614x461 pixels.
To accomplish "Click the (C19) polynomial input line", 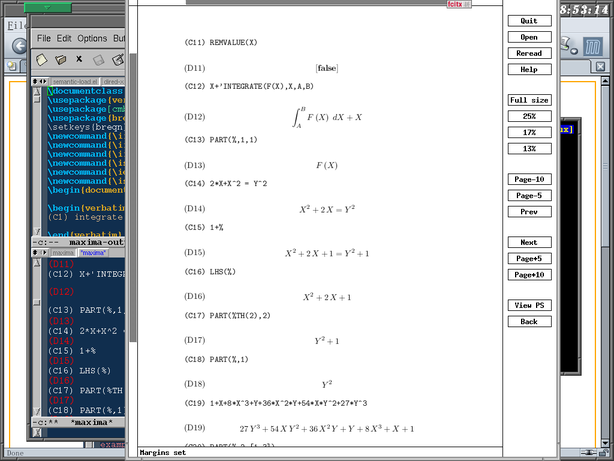I will point(276,403).
